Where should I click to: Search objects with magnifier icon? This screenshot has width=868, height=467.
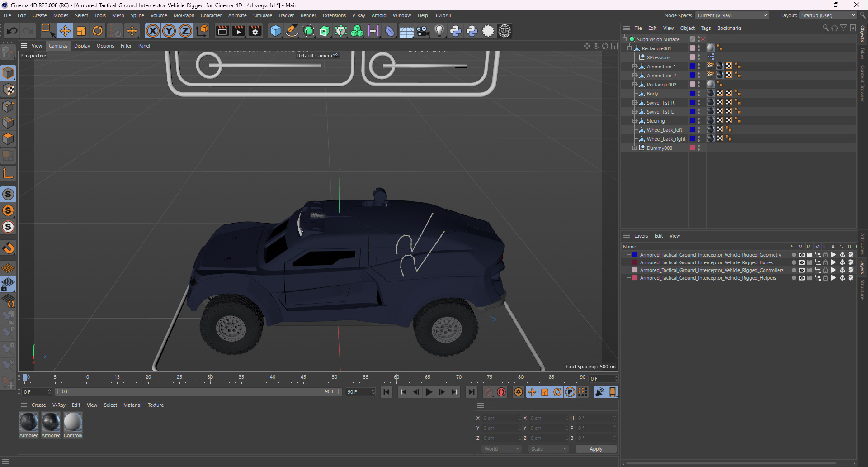[826, 28]
